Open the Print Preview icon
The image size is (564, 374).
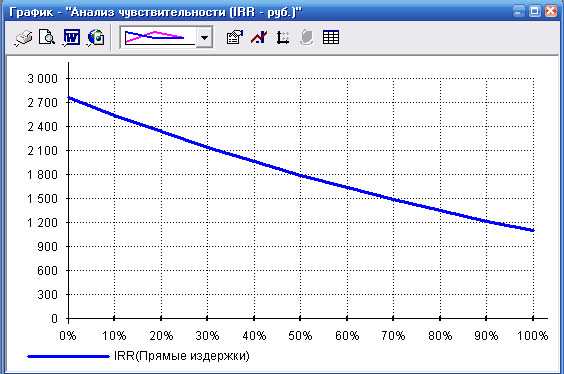coord(47,37)
